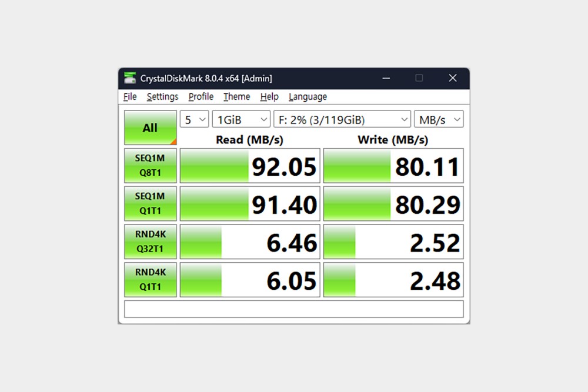Open the Settings menu

pos(162,97)
